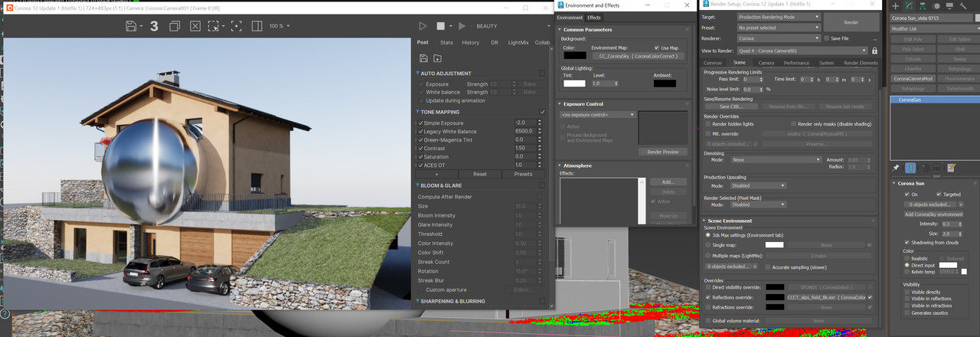Viewport: 980px width, 337px height.
Task: Switch to the LightMix tab in VFB
Action: point(518,42)
